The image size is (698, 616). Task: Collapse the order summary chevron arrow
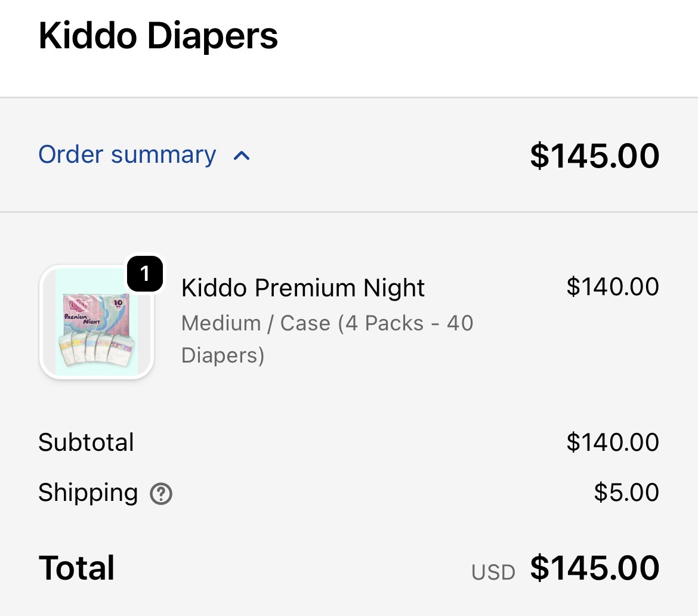[242, 156]
